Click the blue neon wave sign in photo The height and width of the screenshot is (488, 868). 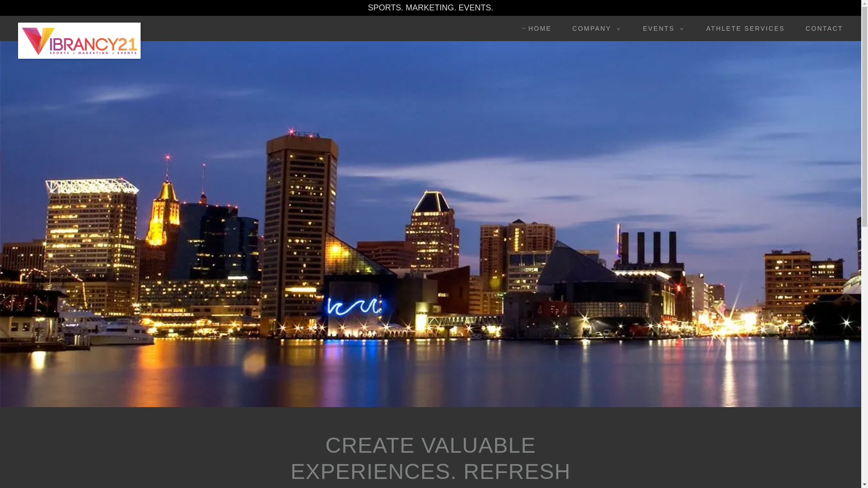pos(354,307)
